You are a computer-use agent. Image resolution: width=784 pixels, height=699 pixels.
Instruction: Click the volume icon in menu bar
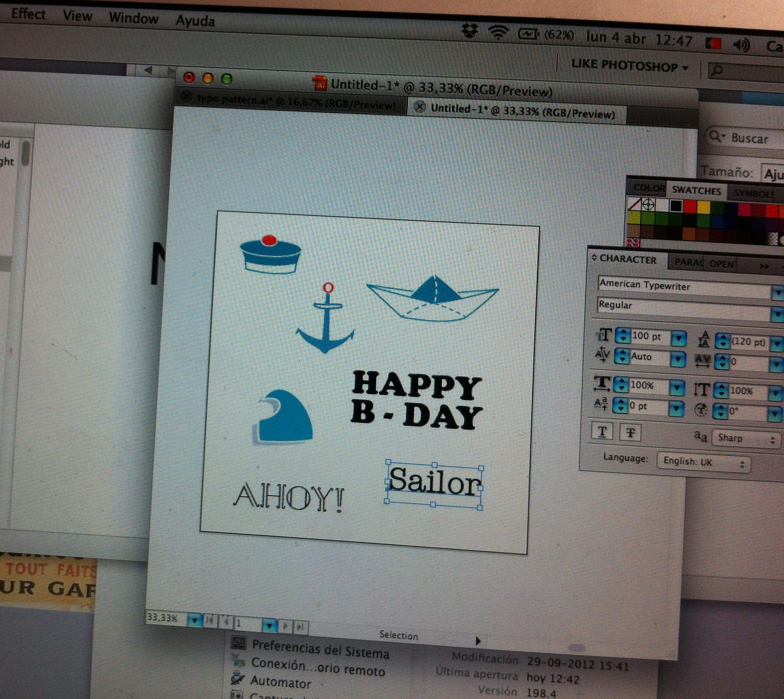pyautogui.click(x=741, y=45)
